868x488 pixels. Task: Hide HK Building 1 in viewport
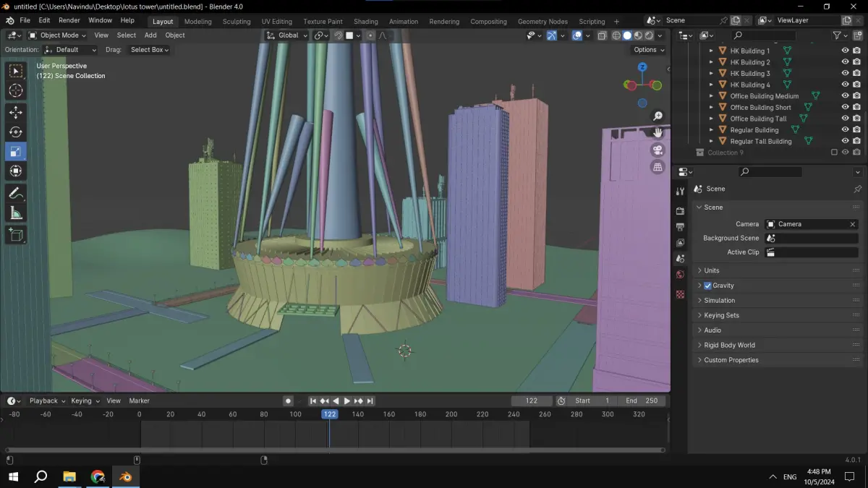pos(845,51)
